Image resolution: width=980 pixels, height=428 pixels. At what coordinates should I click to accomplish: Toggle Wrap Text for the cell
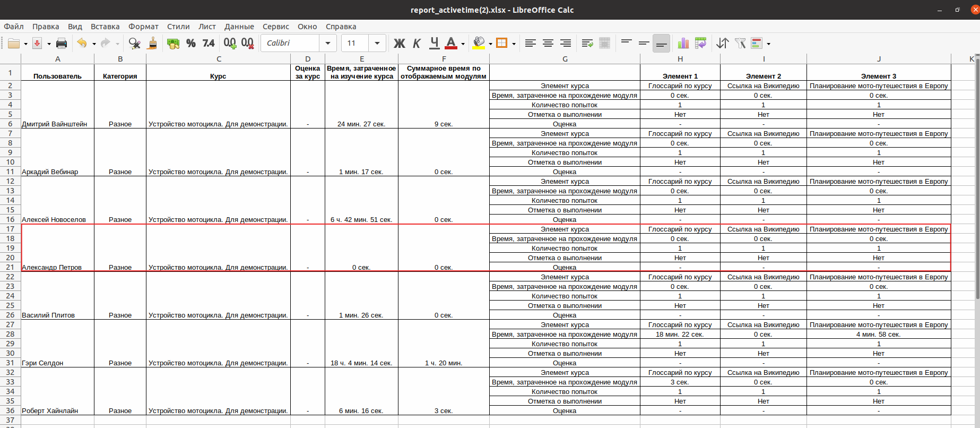[587, 43]
